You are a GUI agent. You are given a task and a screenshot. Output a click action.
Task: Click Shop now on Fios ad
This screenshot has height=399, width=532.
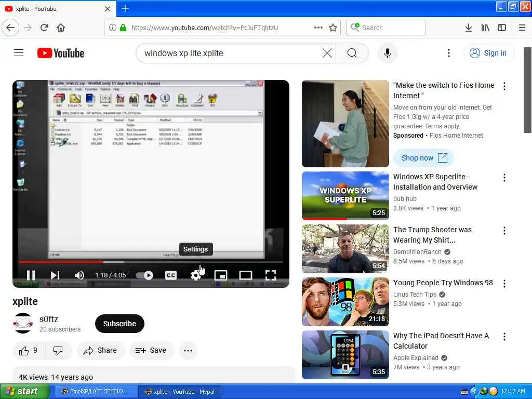coord(424,158)
